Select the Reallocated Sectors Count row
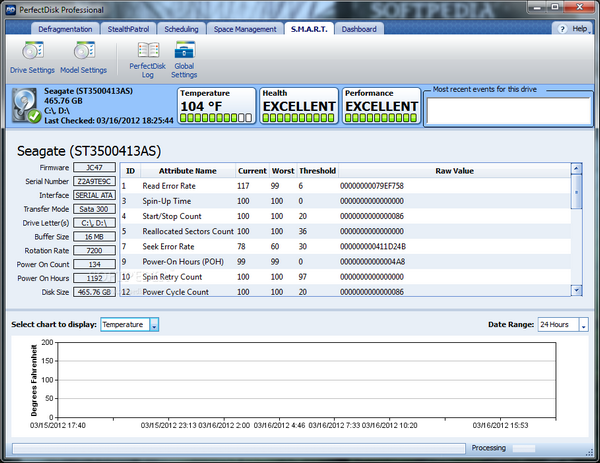The height and width of the screenshot is (463, 600). tap(346, 231)
